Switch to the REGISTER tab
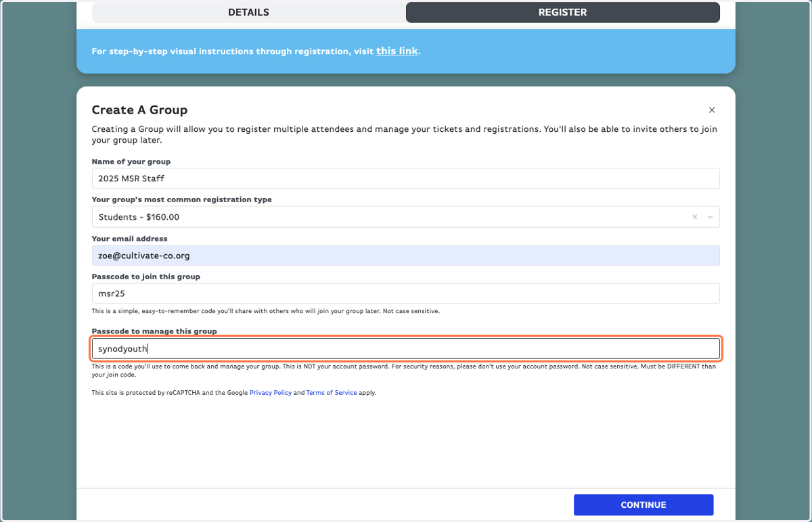This screenshot has width=812, height=522. pos(562,12)
